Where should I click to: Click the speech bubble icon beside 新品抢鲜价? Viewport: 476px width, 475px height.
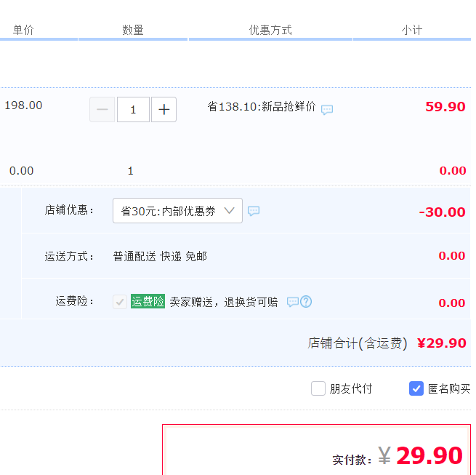click(x=327, y=110)
